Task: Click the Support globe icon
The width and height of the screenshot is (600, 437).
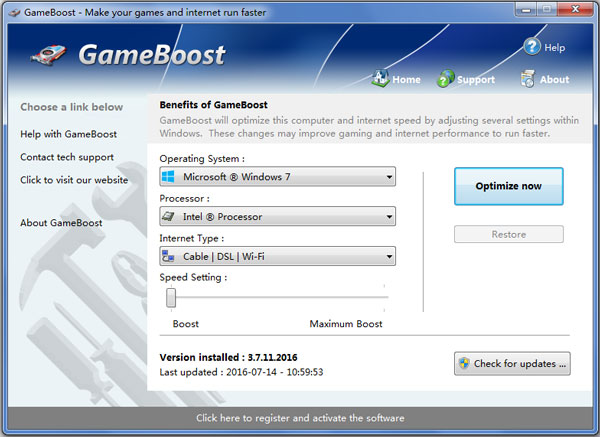Action: (x=446, y=79)
